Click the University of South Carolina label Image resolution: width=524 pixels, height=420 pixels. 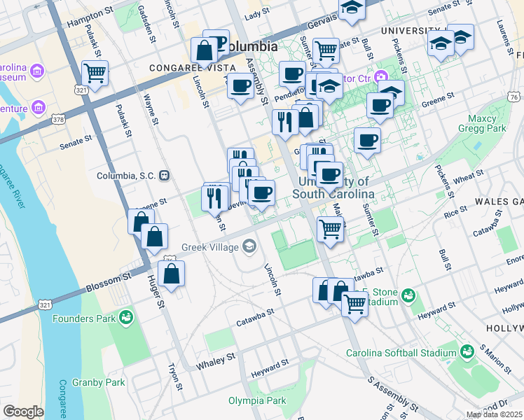coord(333,188)
